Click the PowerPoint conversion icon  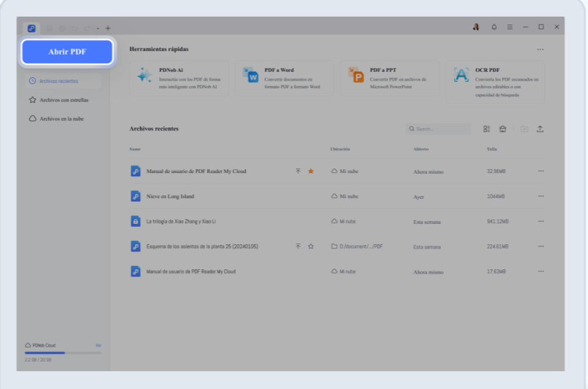(356, 75)
